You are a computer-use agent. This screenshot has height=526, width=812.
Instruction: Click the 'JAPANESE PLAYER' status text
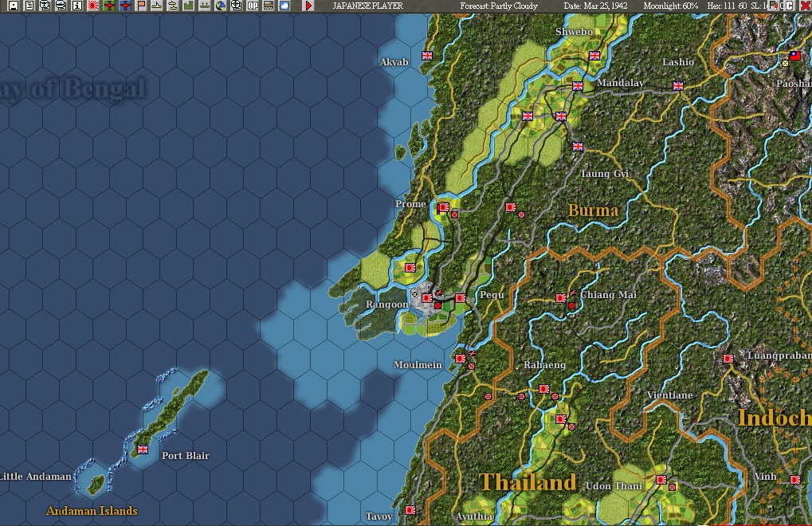[367, 6]
